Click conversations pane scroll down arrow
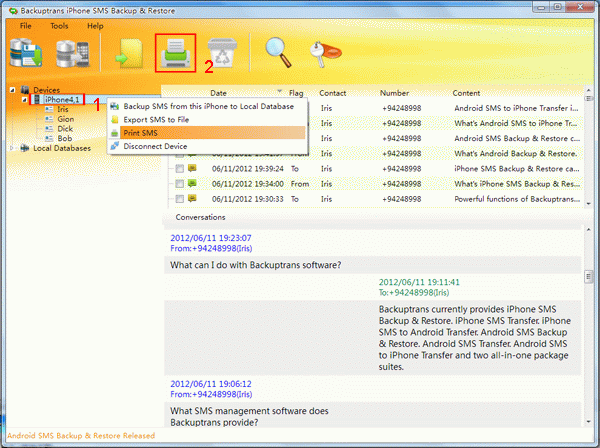 coord(589,422)
